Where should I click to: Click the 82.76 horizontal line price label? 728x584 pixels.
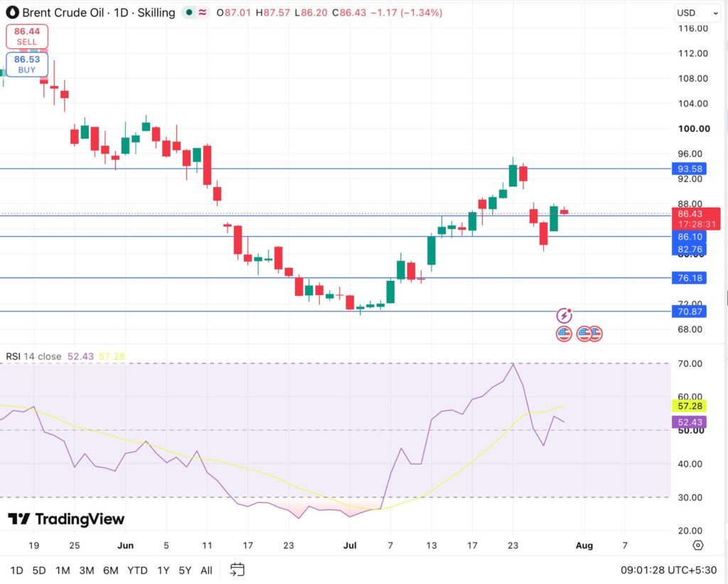point(690,249)
